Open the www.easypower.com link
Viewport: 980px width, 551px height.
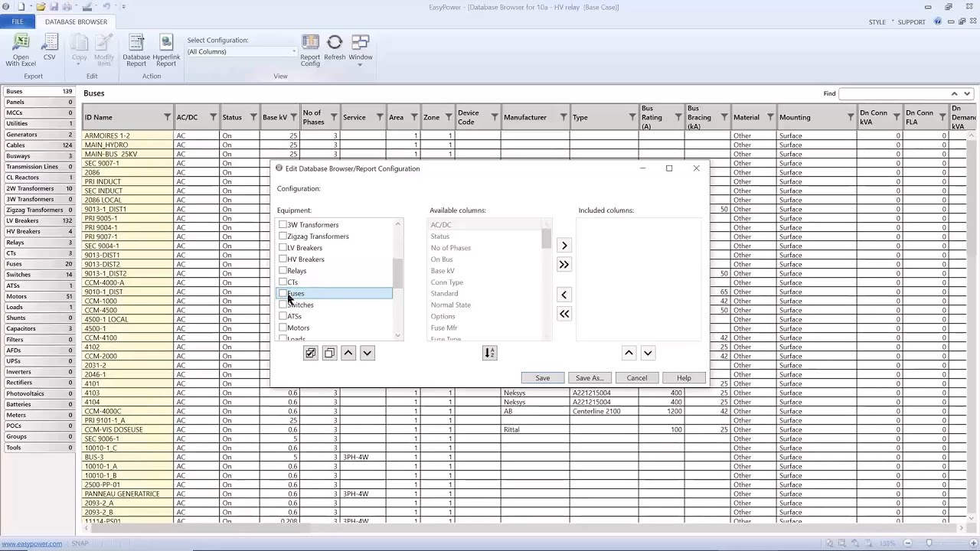(32, 543)
